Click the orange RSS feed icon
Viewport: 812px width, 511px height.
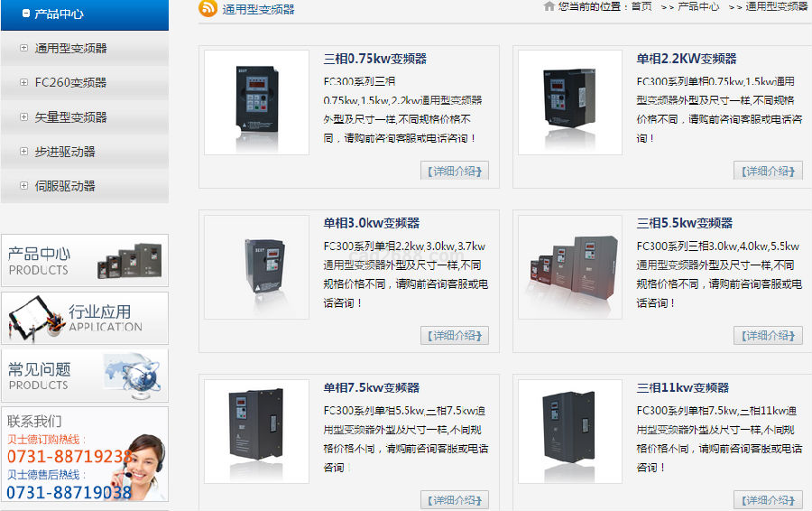pos(208,8)
